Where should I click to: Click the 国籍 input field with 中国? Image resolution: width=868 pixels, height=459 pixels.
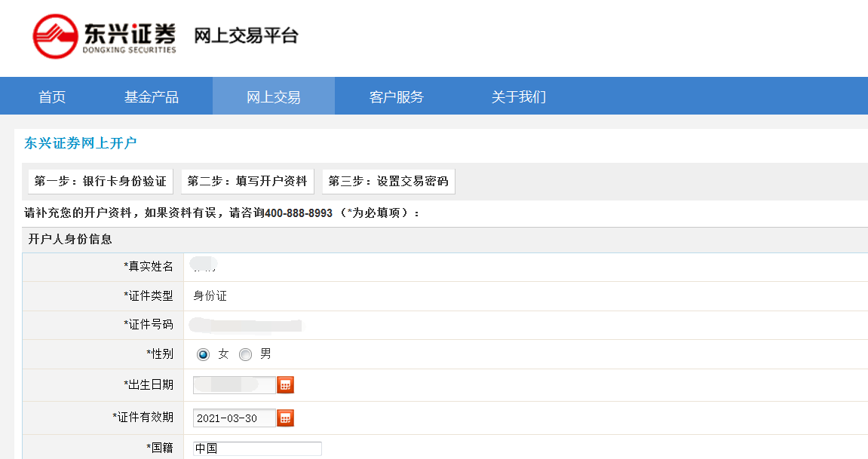click(x=257, y=448)
